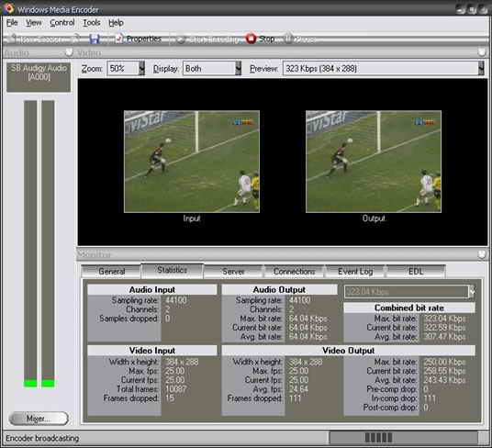Click the Audio Input section header
This screenshot has width=492, height=448.
pos(152,289)
